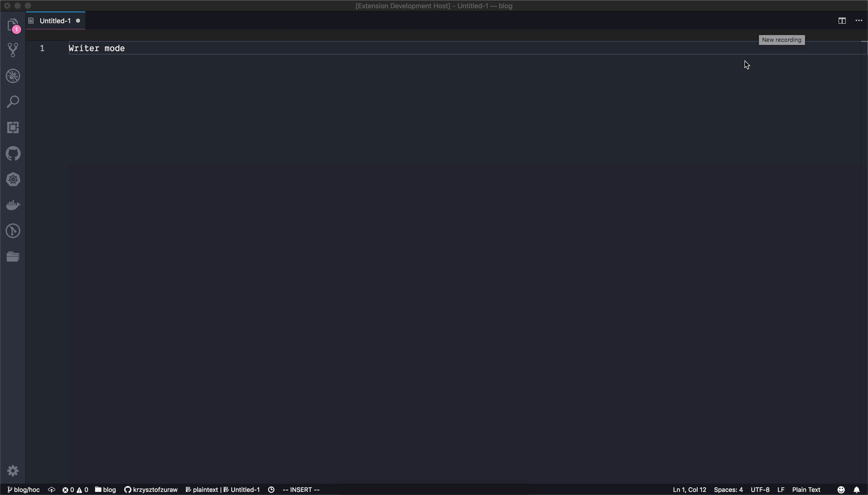This screenshot has width=868, height=495.
Task: Switch git branch blog/hoc in status bar
Action: point(24,490)
